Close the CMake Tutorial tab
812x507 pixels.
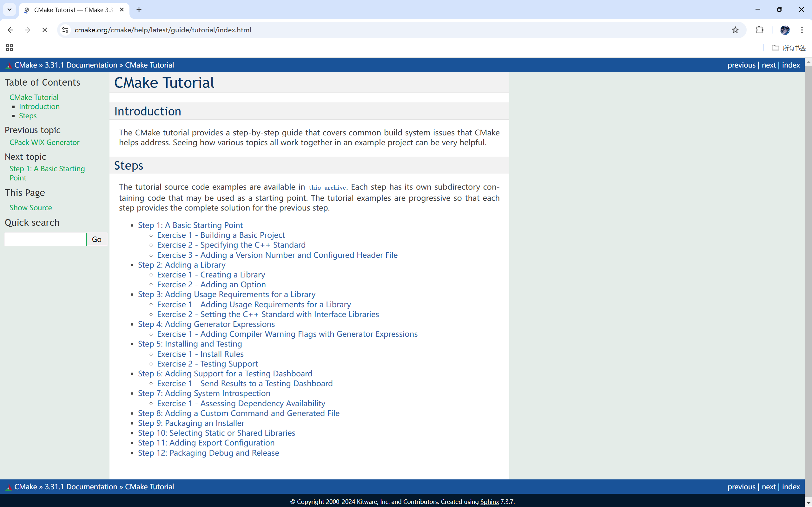coord(122,10)
